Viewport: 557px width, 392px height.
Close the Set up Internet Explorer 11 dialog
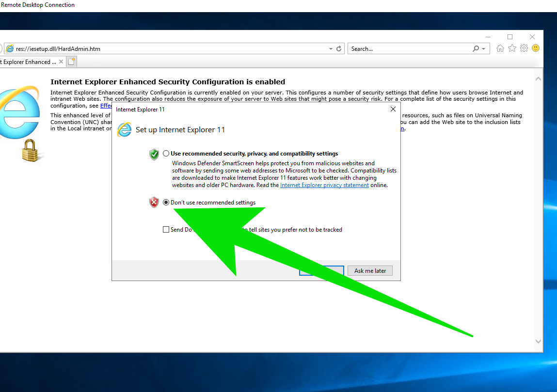point(393,109)
